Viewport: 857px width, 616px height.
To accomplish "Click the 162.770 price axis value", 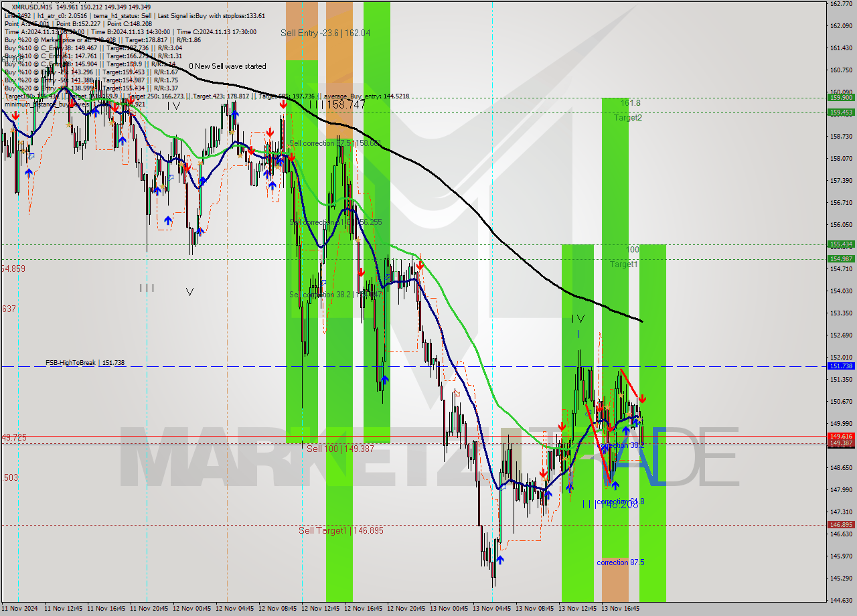I will pos(840,3).
